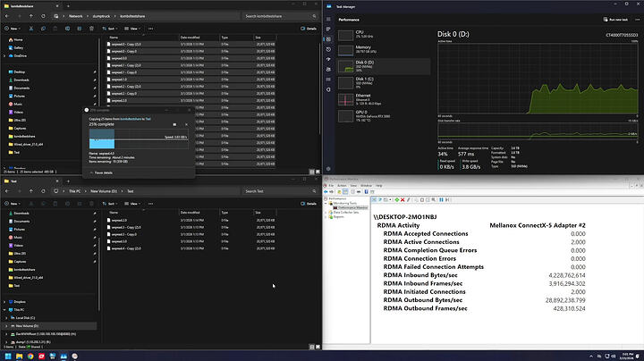Open See more ellipsis in Test window toolbar
644x361 pixels.
coord(151,204)
